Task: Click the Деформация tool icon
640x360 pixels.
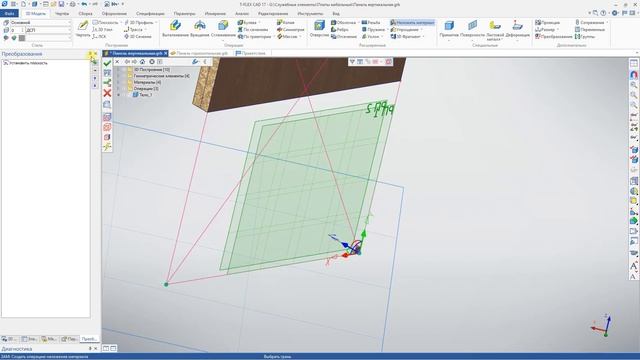Action: point(517,25)
